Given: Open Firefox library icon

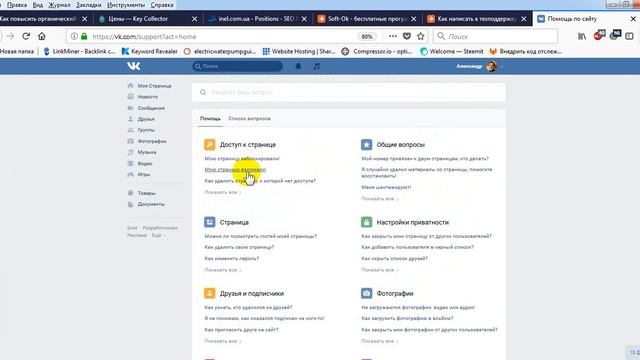Looking at the screenshot, I should (582, 36).
